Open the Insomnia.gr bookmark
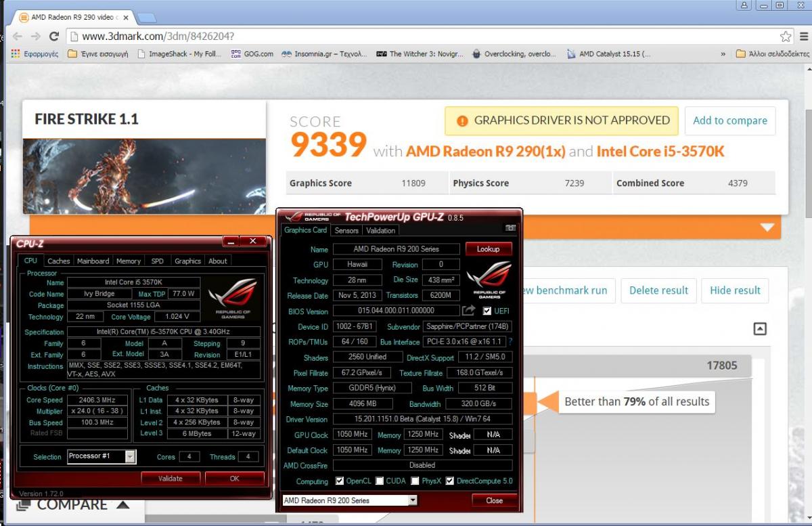This screenshot has height=526, width=812. [324, 54]
